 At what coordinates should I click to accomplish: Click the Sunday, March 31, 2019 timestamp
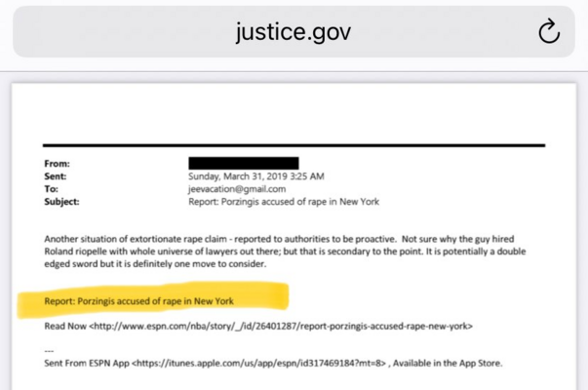[x=255, y=176]
